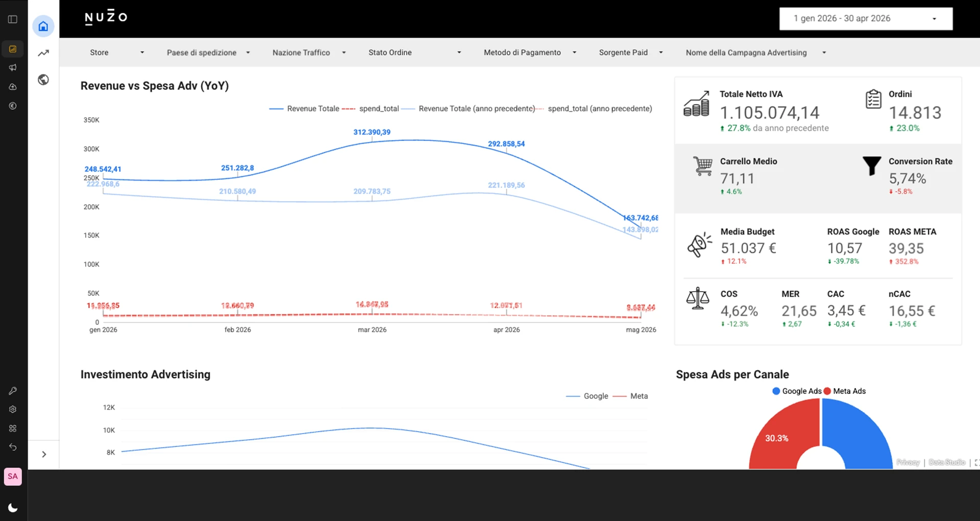This screenshot has width=980, height=521.
Task: Click the 292.858,54 data point label
Action: click(506, 144)
